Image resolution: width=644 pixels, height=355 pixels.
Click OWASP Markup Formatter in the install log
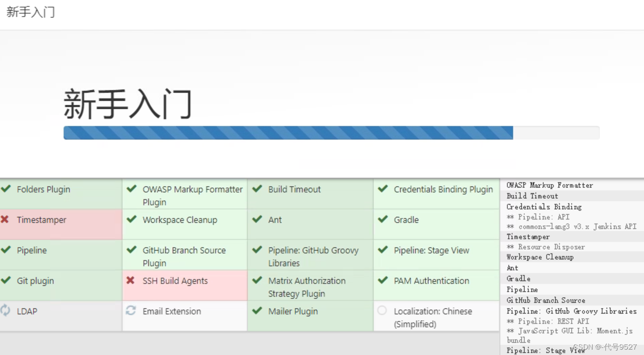click(x=550, y=185)
